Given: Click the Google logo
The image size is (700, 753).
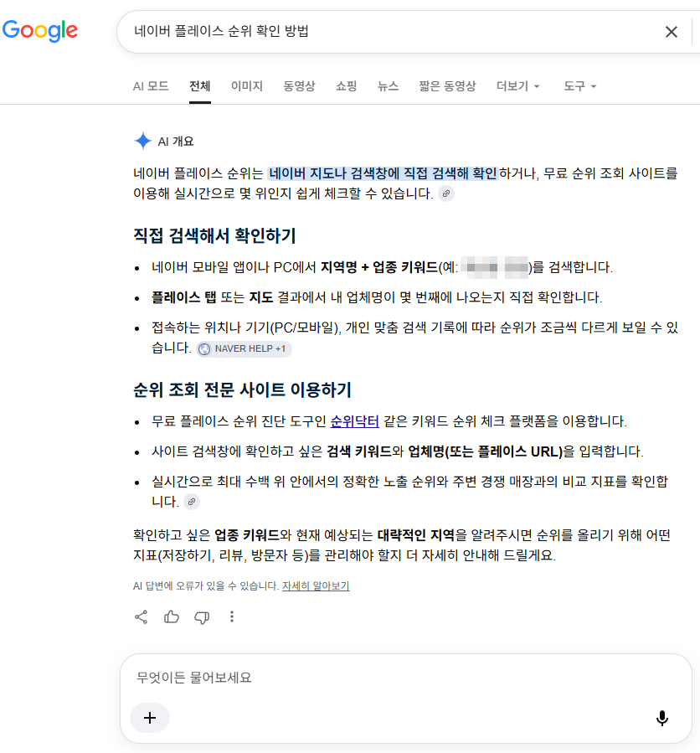Looking at the screenshot, I should click(40, 31).
